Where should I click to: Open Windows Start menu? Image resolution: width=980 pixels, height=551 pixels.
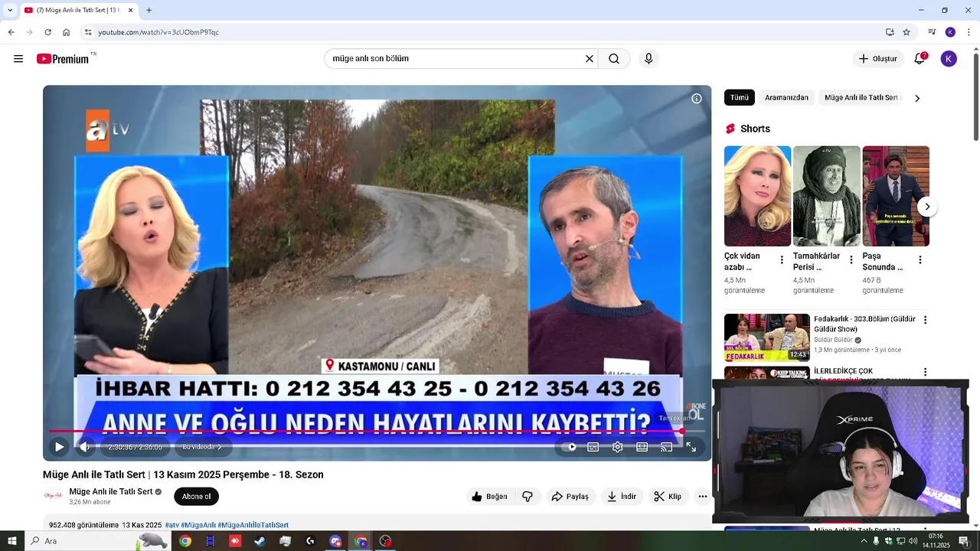(11, 541)
